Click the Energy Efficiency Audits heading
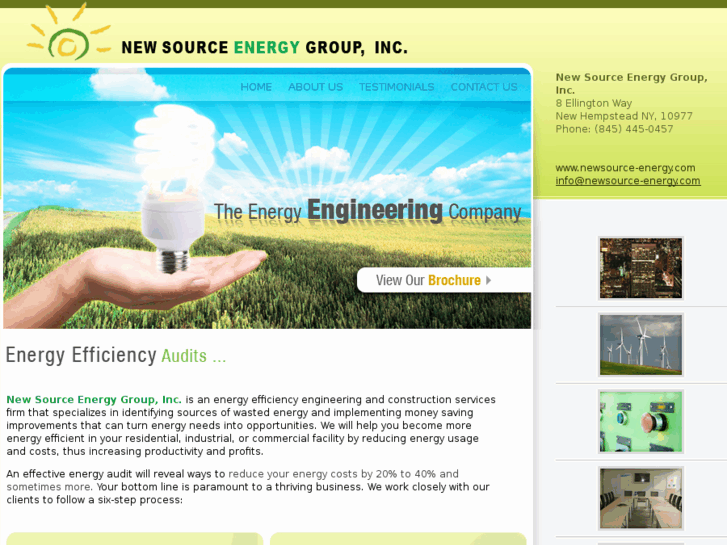Viewport: 727px width, 545px height. coord(116,355)
